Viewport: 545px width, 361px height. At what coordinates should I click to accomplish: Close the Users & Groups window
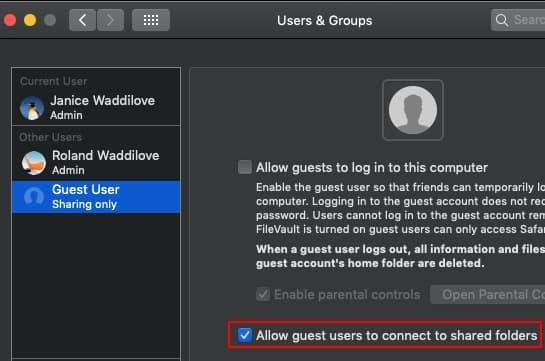[10, 20]
